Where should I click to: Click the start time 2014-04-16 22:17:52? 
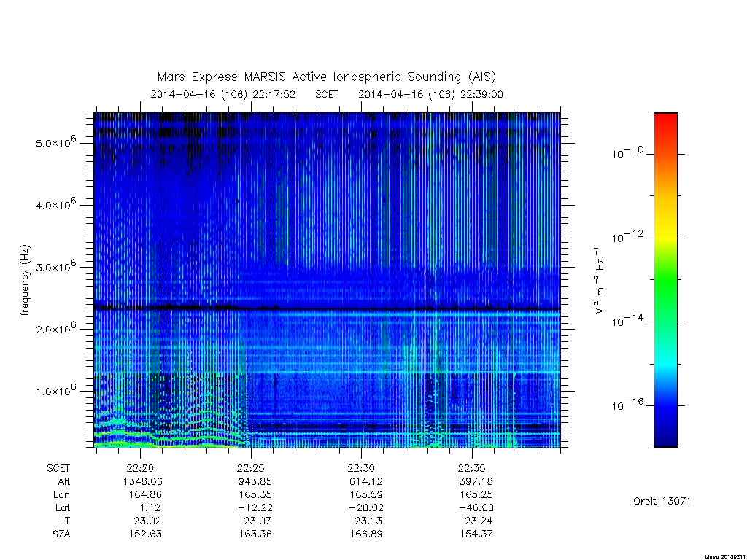pos(223,94)
